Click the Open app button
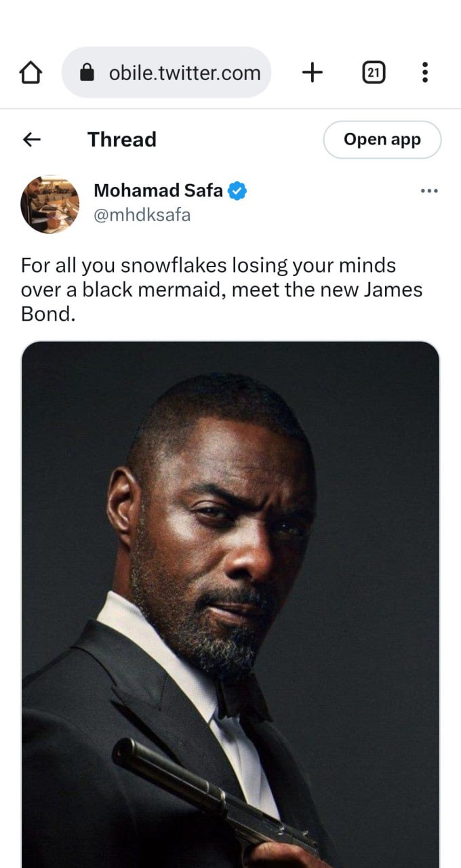The width and height of the screenshot is (461, 868). pyautogui.click(x=382, y=140)
